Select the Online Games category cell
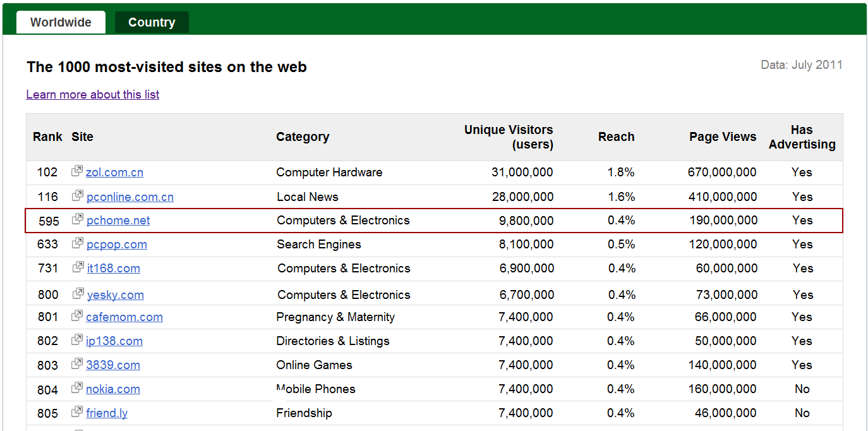868x431 pixels. pyautogui.click(x=314, y=365)
